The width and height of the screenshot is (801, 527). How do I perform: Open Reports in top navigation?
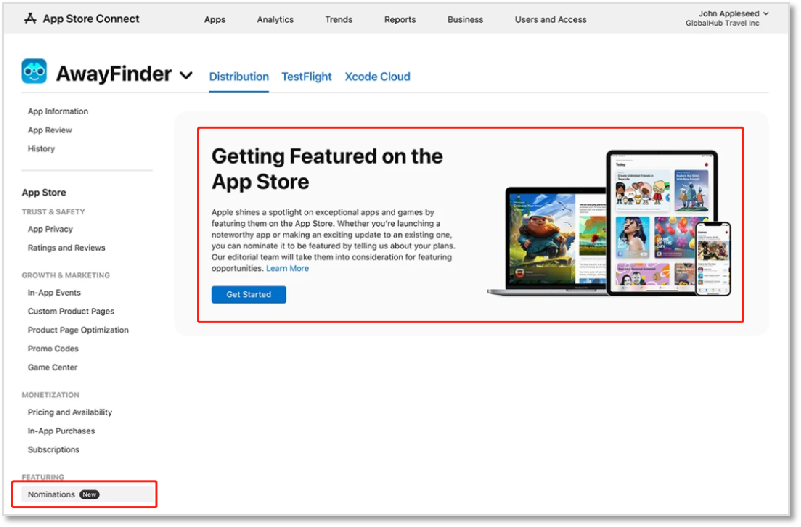[x=400, y=19]
